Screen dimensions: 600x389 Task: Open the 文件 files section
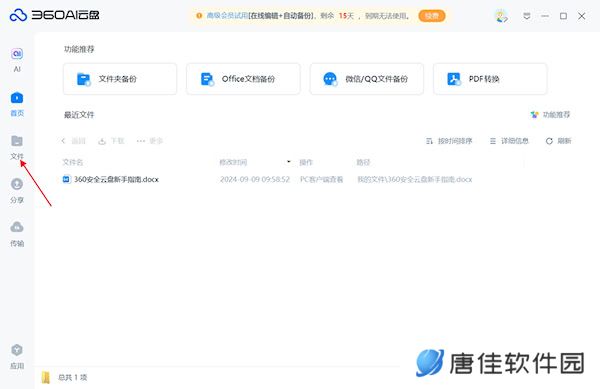coord(17,147)
